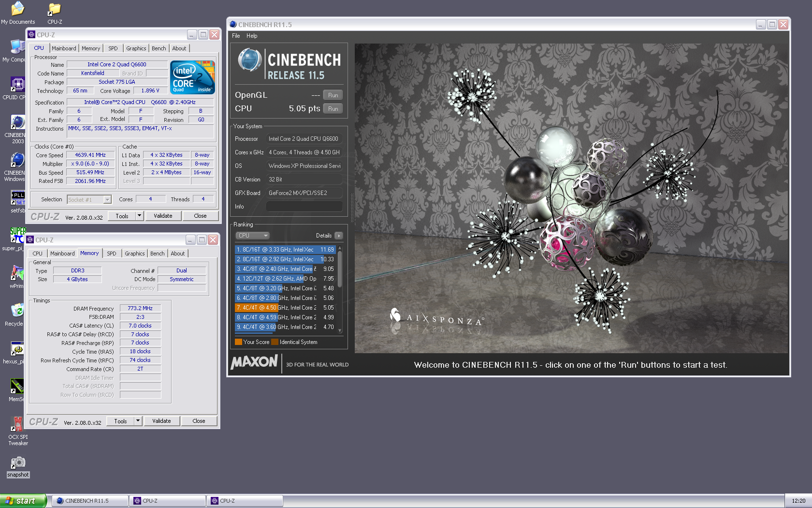Open the Ranking CPU dropdown

point(252,236)
